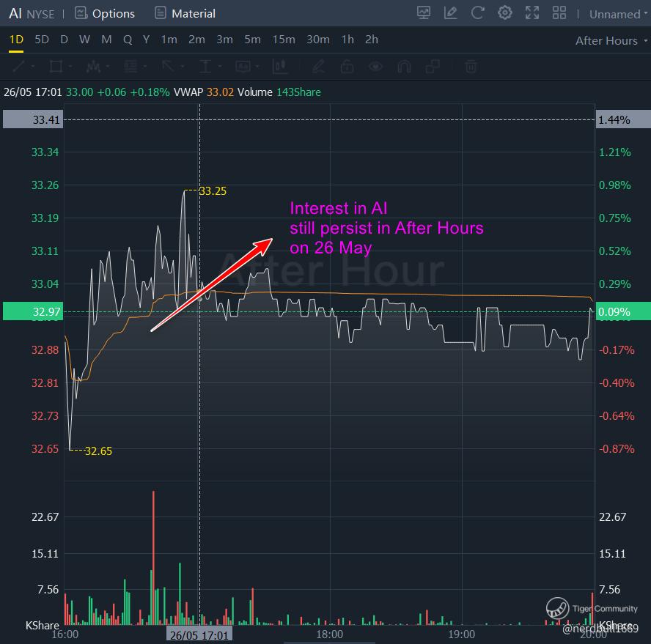
Task: Click the tallest red volume bar
Action: (x=153, y=558)
